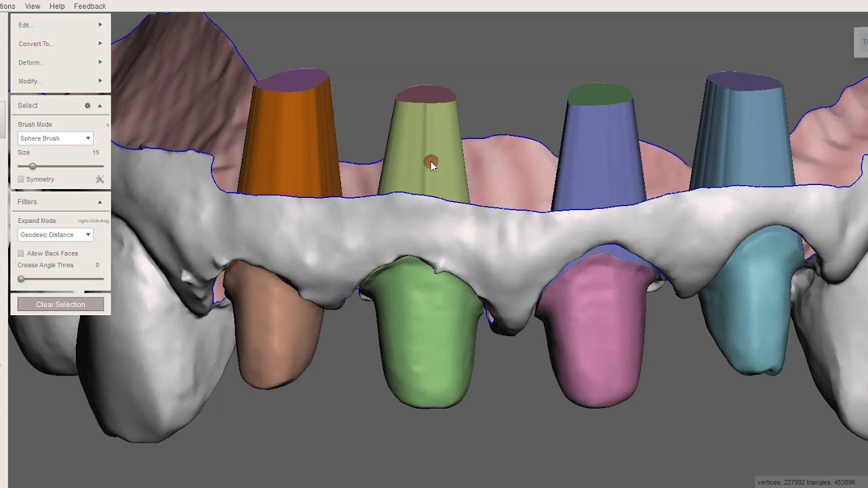Screen dimensions: 868x488
Task: Click the brush Size value 15
Action: coord(96,152)
